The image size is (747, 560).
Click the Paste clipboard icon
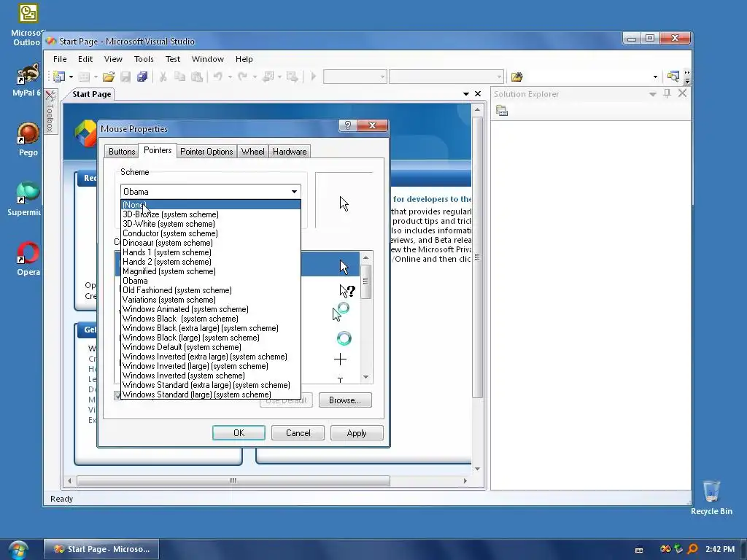click(196, 77)
